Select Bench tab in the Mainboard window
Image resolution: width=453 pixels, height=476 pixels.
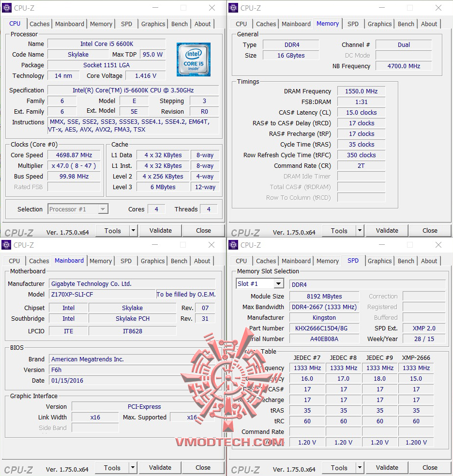179,261
